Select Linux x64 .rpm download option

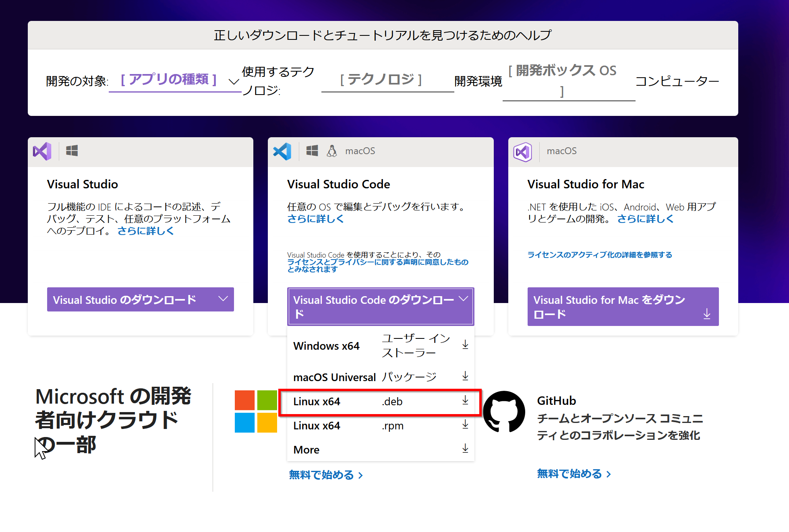pos(381,426)
